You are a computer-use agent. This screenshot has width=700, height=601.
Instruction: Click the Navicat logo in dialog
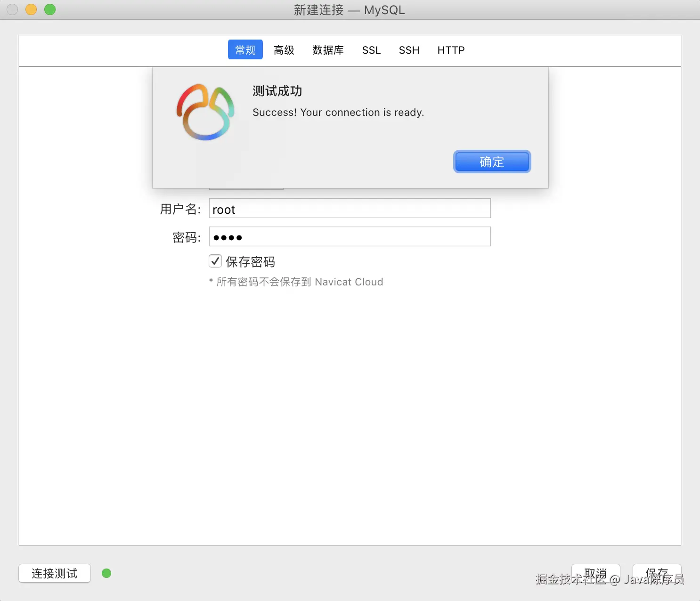click(x=206, y=112)
